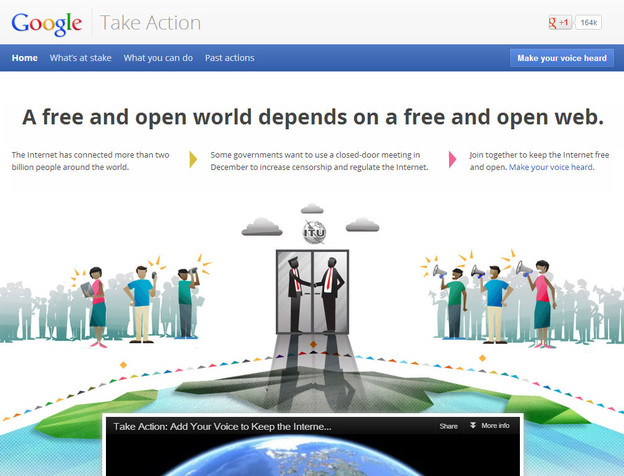Click the text The Internet has connected more
Image resolution: width=624 pixels, height=476 pixels.
tap(90, 161)
